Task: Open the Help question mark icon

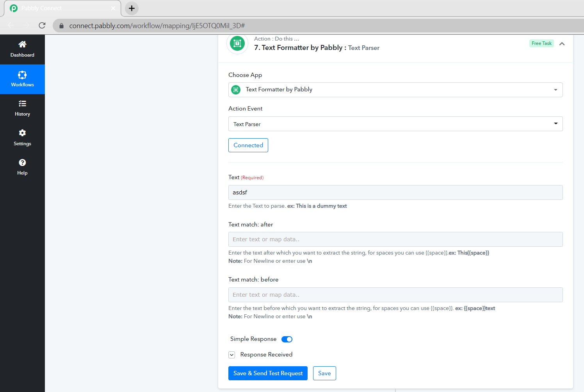Action: click(x=22, y=162)
